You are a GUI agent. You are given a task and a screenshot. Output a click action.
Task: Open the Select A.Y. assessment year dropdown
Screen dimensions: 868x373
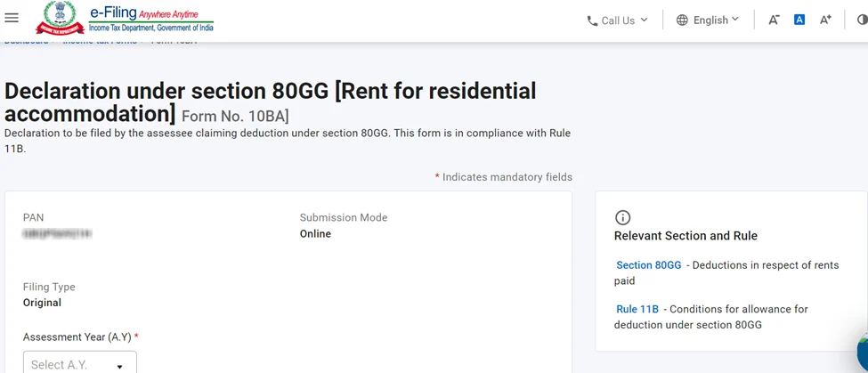[80, 362]
